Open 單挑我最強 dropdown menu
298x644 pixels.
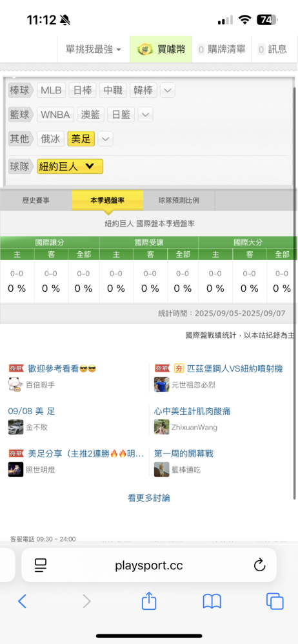pyautogui.click(x=94, y=50)
